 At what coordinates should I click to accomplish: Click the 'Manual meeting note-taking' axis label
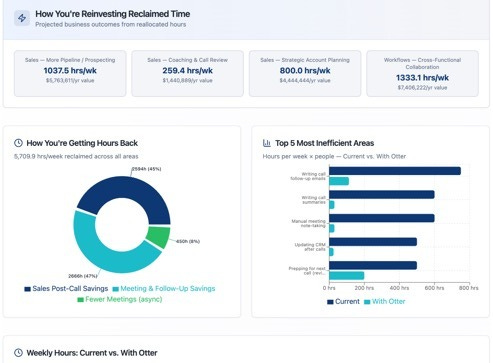click(x=308, y=223)
